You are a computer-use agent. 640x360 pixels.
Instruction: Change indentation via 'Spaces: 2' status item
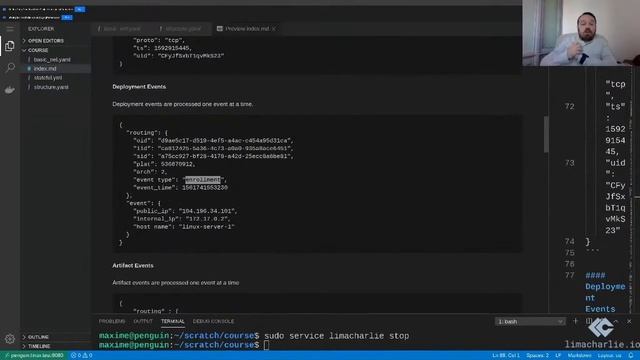tap(537, 356)
